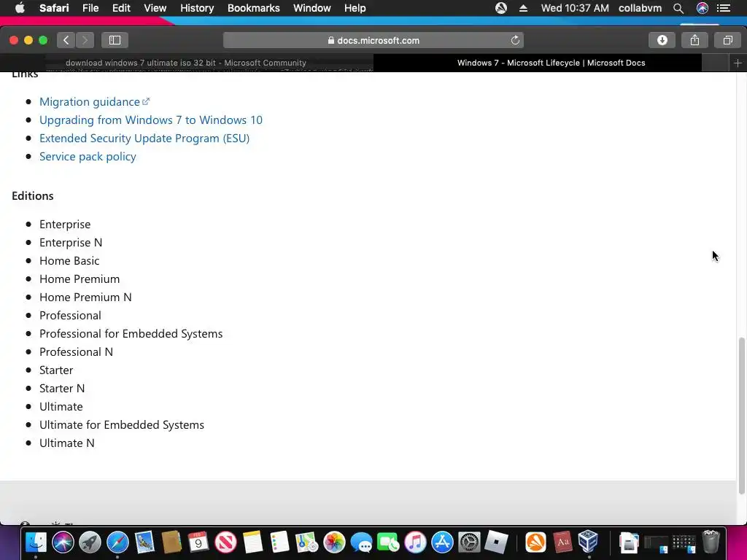Open the Safari application menu

click(54, 8)
